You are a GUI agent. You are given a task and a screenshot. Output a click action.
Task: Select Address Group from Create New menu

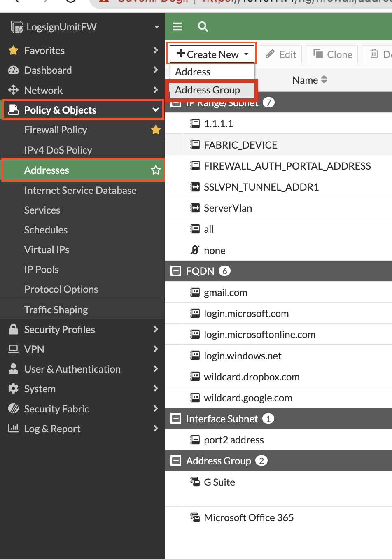pos(212,90)
